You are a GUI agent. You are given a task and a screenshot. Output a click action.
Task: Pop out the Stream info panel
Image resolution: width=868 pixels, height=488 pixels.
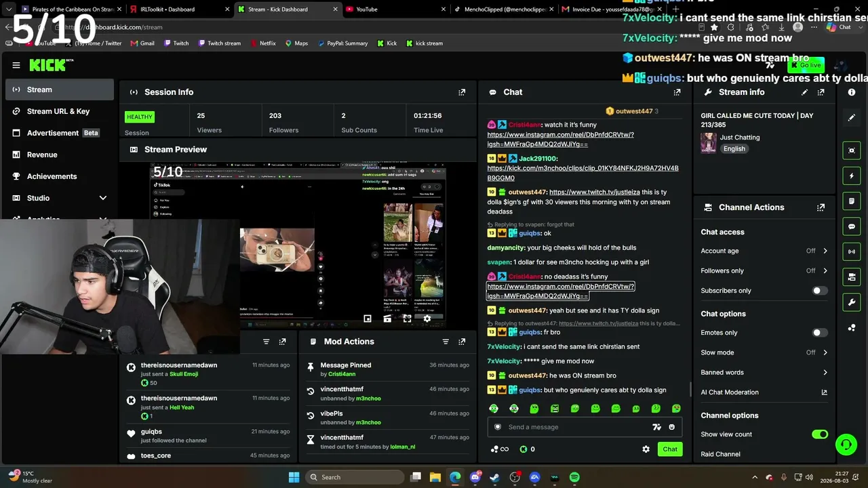coord(821,92)
